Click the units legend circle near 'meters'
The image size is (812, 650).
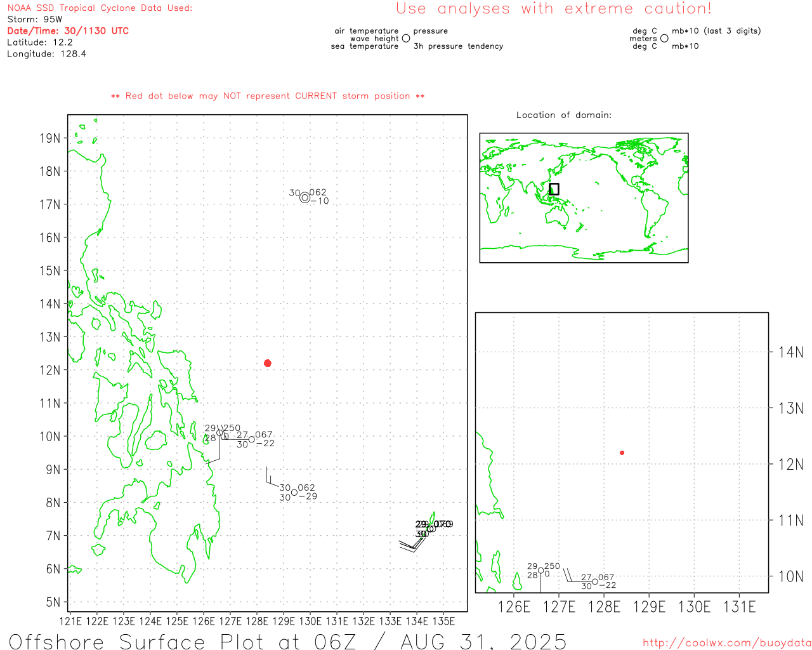[x=664, y=39]
